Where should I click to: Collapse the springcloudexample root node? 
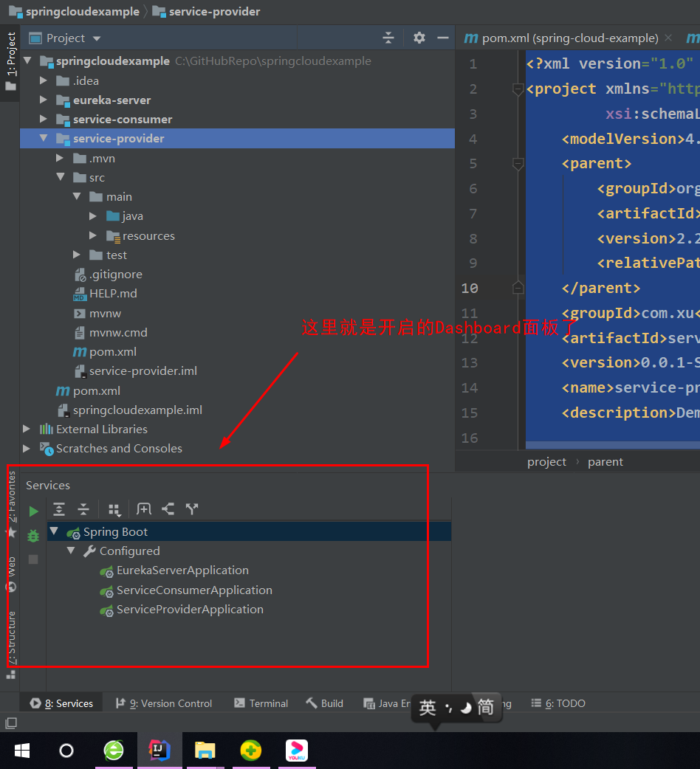[27, 61]
